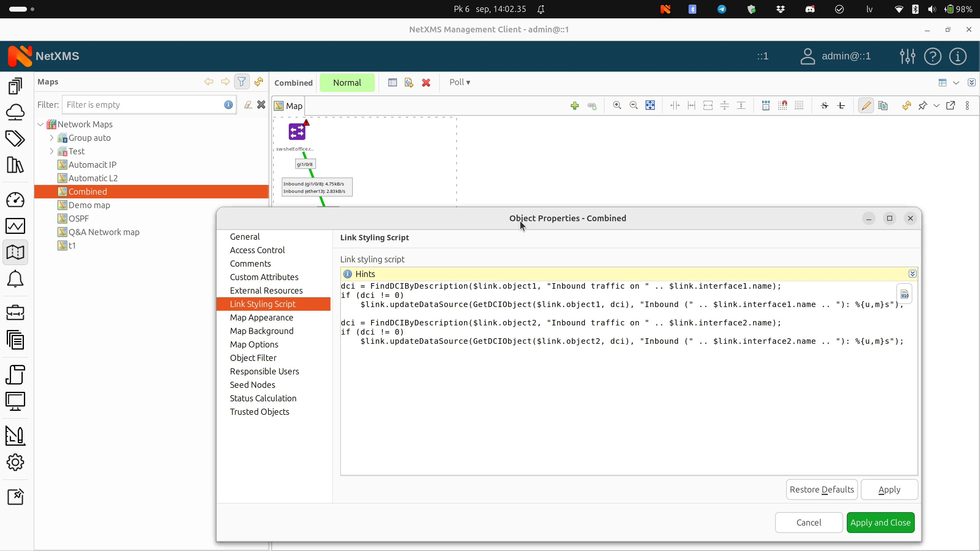Viewport: 980px width, 551px height.
Task: Pin the map view
Action: click(922, 105)
